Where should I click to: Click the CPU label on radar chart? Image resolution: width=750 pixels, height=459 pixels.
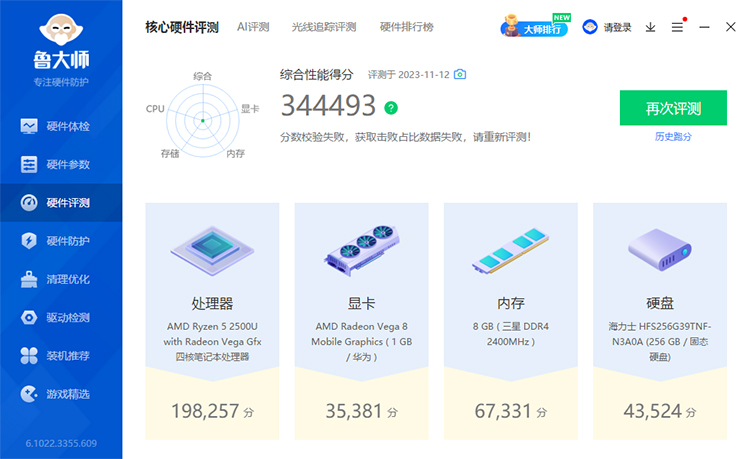click(155, 109)
